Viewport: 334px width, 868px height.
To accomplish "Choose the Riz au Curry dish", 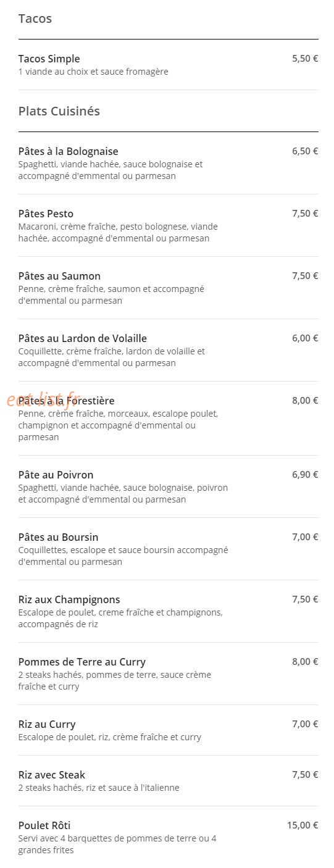I will coord(168,730).
